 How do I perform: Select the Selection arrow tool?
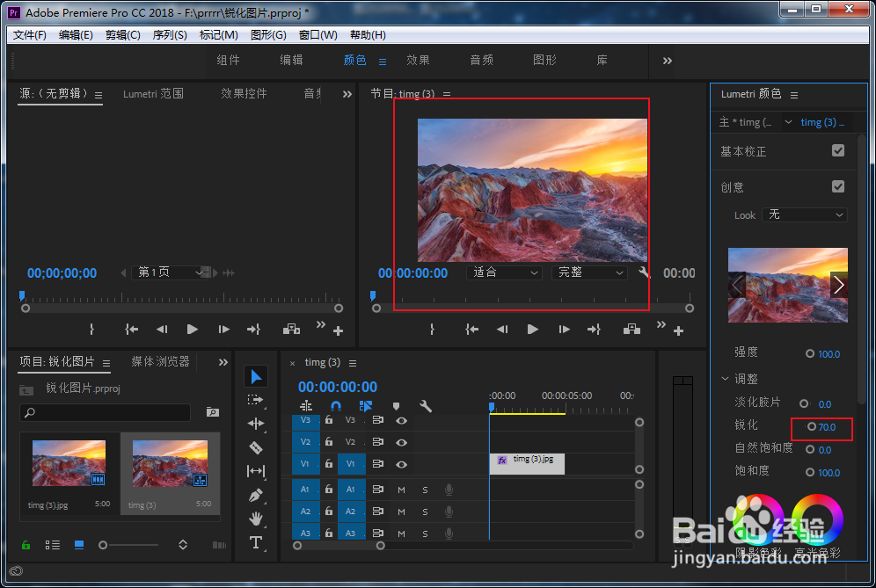coord(256,377)
